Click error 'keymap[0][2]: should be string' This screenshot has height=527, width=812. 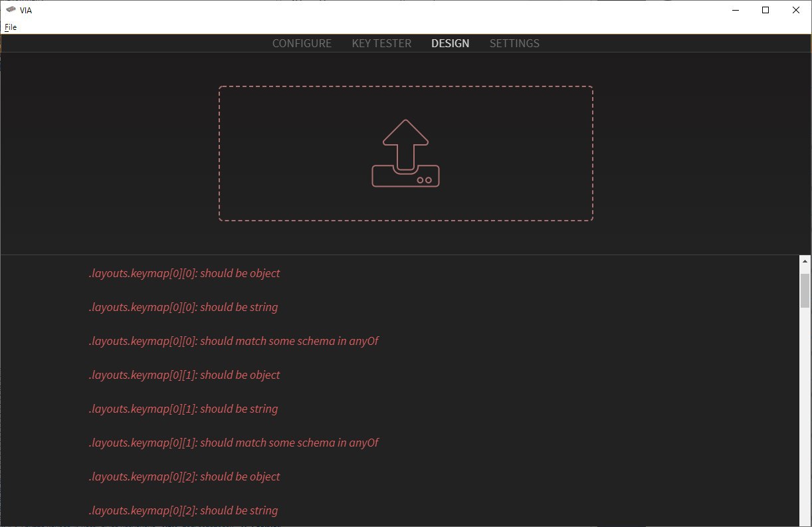183,510
